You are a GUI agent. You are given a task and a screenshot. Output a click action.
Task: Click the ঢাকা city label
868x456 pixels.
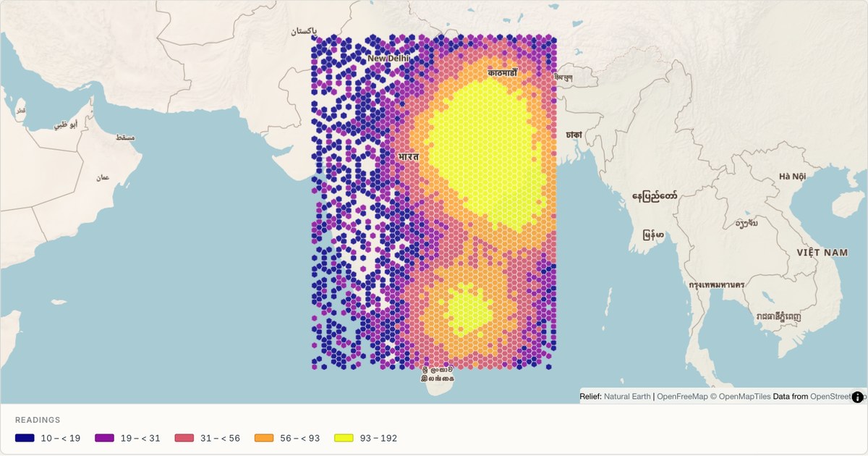click(575, 135)
